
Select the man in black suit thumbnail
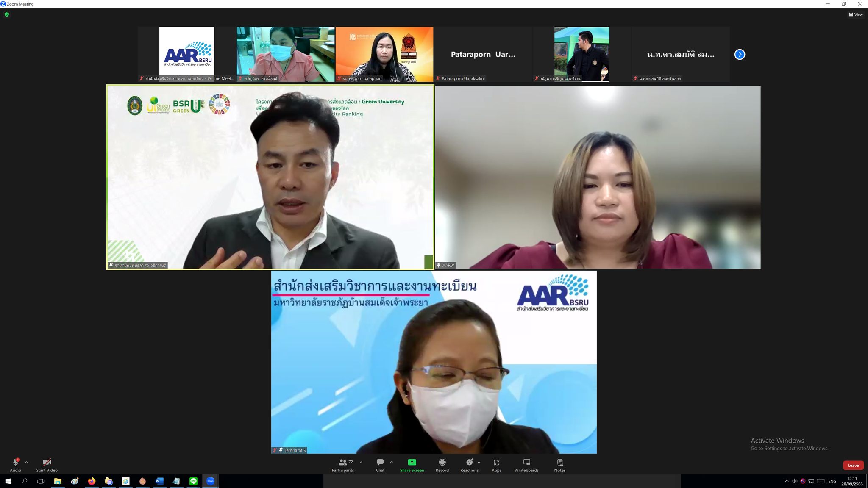(582, 54)
